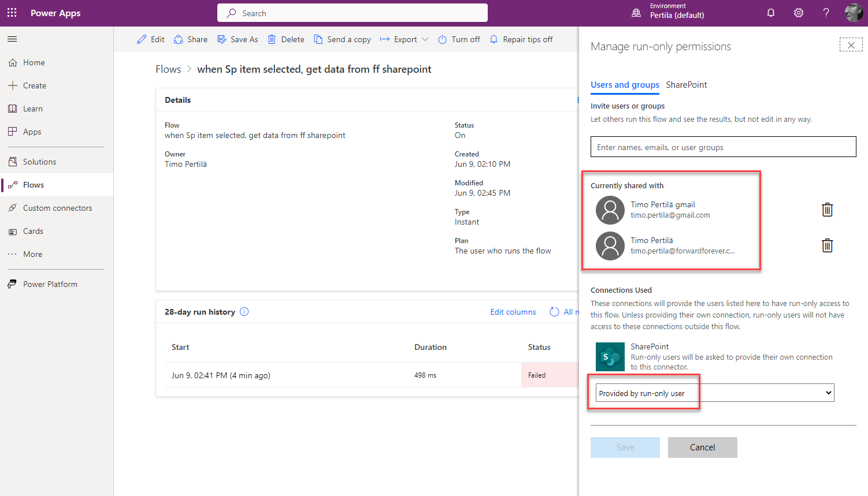Open the SharePoint connection dropdown
Screen dimensions: 868x496
pyautogui.click(x=715, y=393)
